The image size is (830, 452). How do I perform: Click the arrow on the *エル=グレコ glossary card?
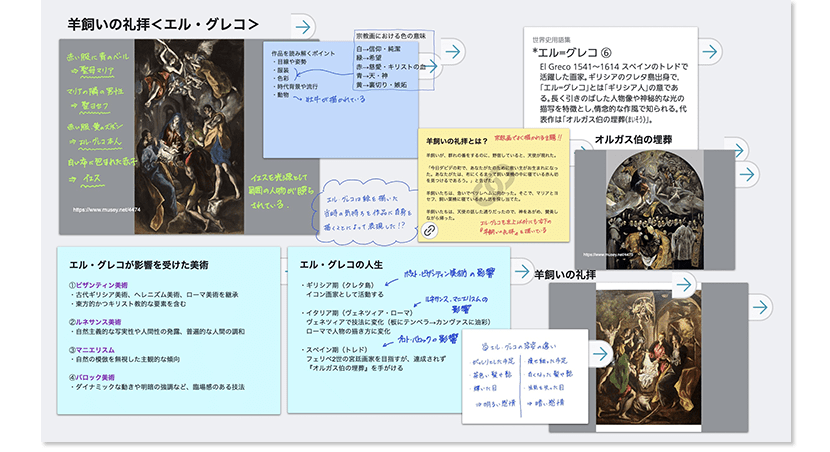pos(710,51)
